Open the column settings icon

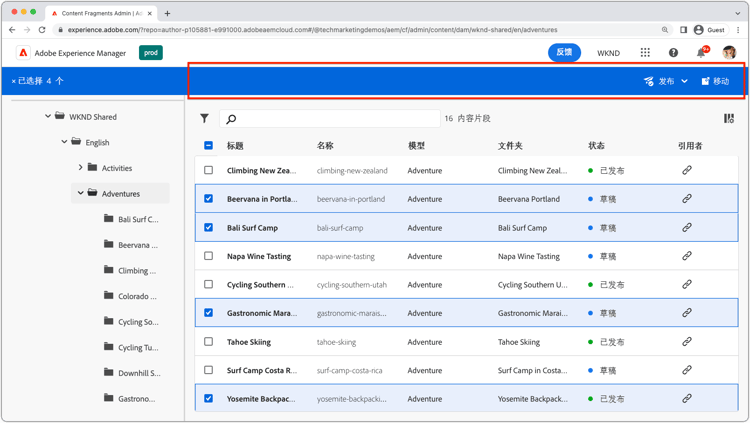pyautogui.click(x=728, y=118)
